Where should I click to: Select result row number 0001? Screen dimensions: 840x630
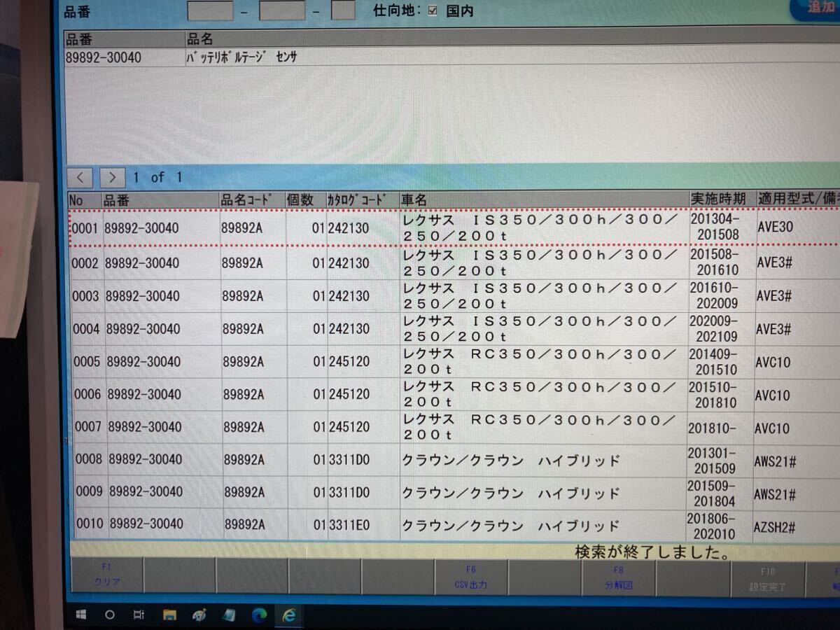(x=454, y=227)
